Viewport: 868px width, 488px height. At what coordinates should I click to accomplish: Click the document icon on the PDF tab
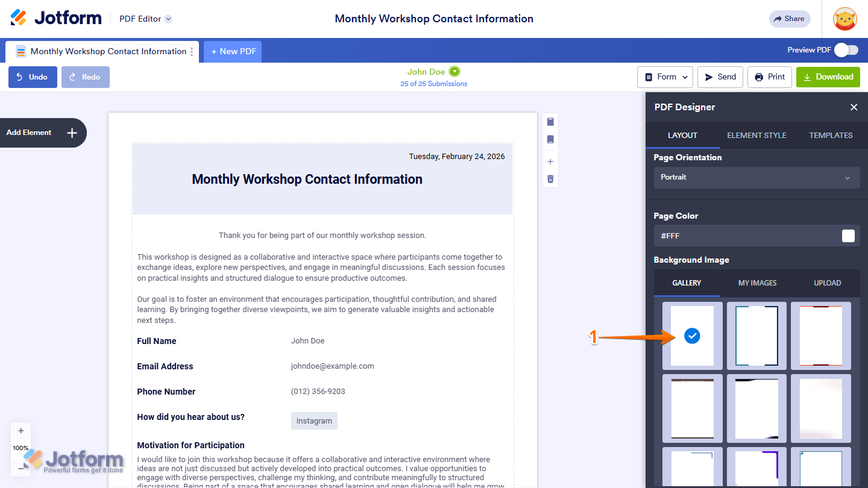tap(21, 52)
